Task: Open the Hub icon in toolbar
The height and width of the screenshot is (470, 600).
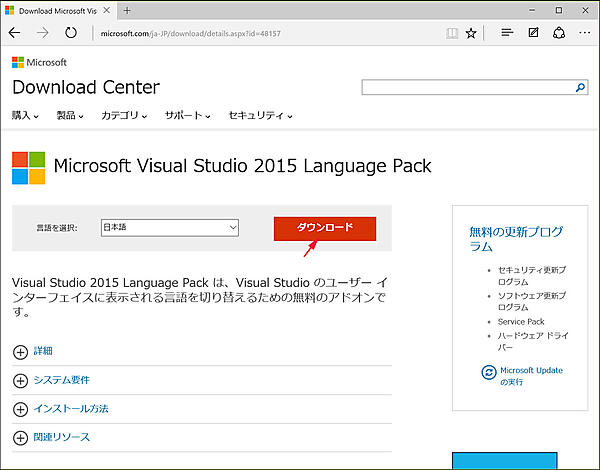Action: click(x=507, y=33)
